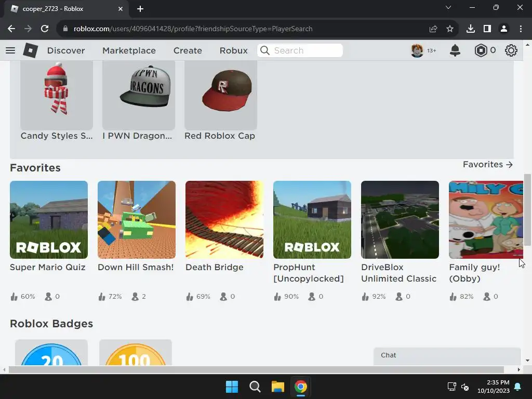
Task: Open the Chat panel bar
Action: [x=447, y=355]
